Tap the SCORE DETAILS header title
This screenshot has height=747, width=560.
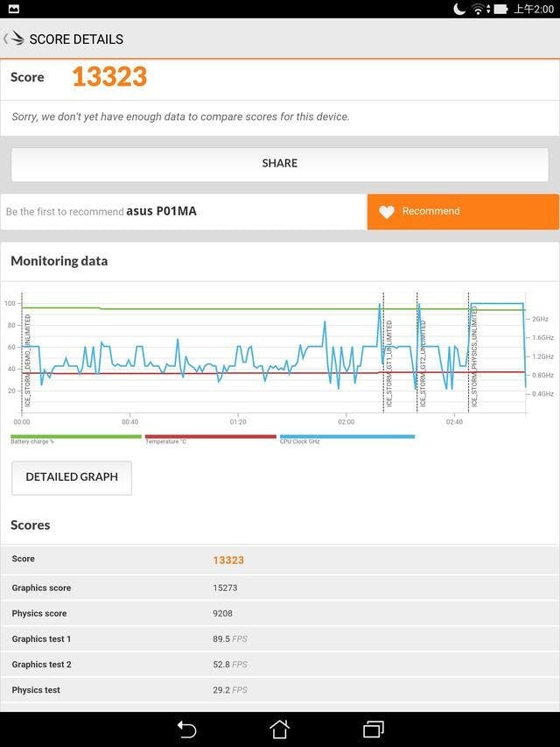76,39
